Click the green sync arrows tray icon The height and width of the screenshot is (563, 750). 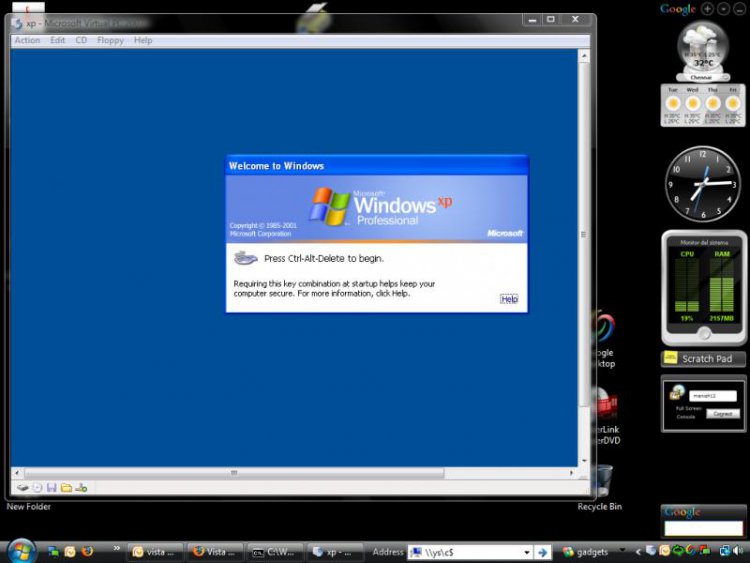678,551
